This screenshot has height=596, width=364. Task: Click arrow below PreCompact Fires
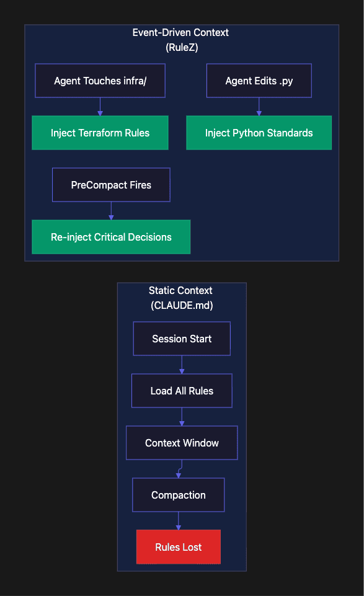click(111, 211)
